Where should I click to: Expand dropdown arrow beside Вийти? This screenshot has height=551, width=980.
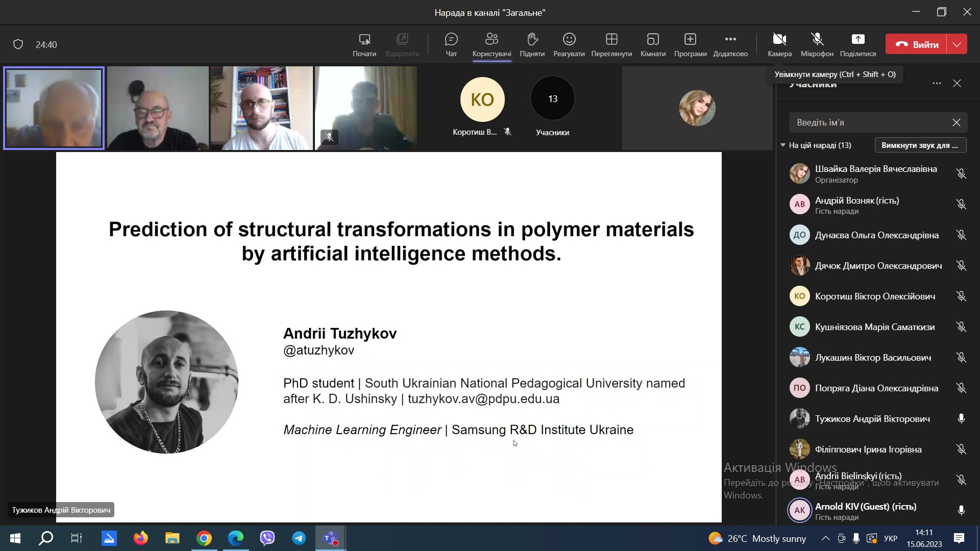point(957,44)
